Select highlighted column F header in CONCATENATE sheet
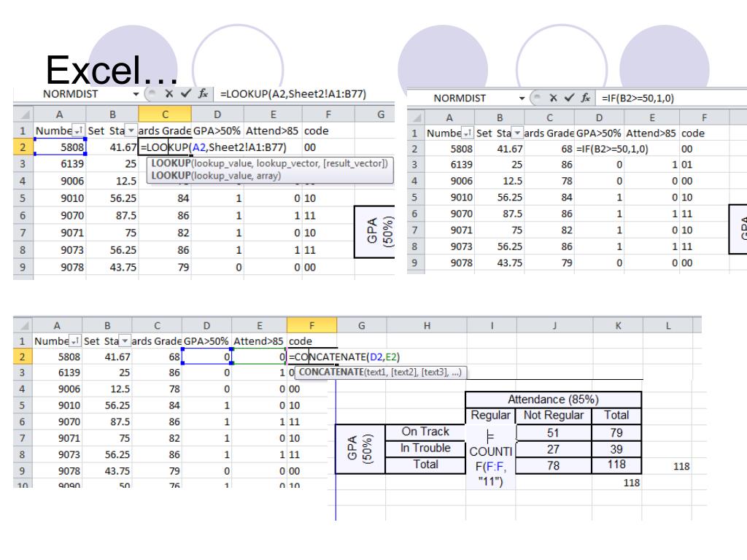This screenshot has width=747, height=560. pyautogui.click(x=311, y=326)
